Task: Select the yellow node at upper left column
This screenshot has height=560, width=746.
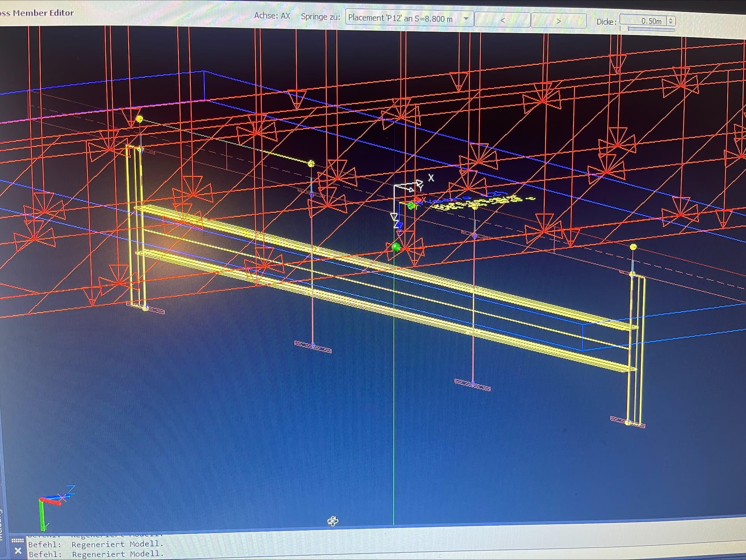Action: pyautogui.click(x=139, y=119)
